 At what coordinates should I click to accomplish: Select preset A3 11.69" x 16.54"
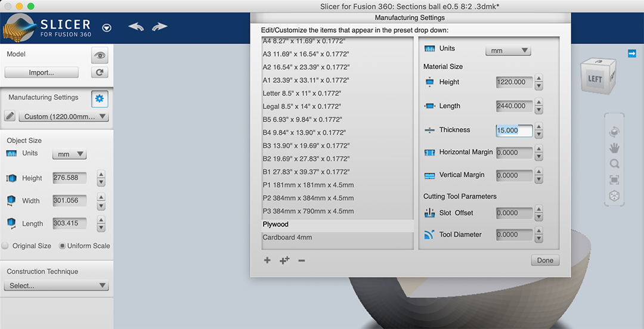coord(338,54)
